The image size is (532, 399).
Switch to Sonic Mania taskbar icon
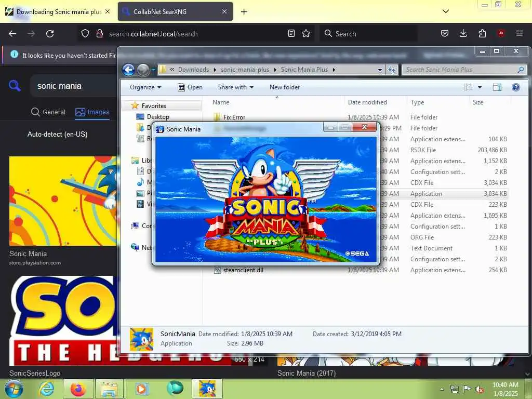(207, 389)
